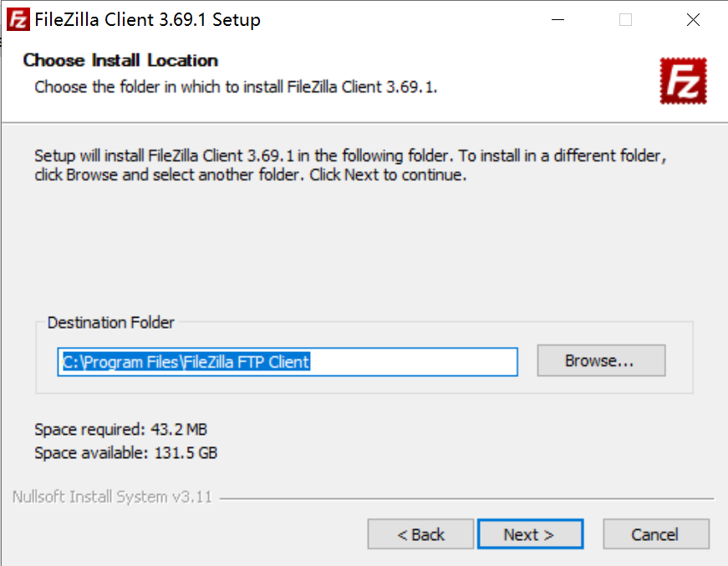Click the "Destination Folder" group label

click(x=111, y=323)
